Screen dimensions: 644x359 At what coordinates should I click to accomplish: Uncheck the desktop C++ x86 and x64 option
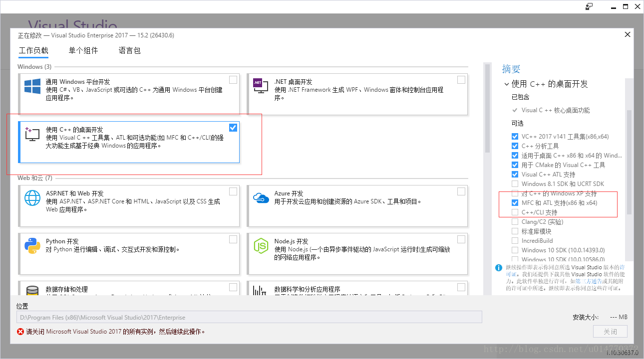515,156
